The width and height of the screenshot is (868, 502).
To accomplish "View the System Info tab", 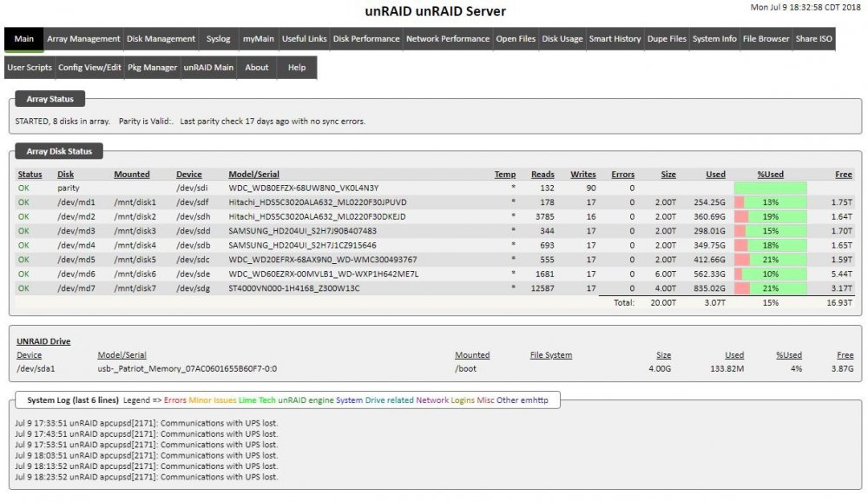I will pos(714,39).
